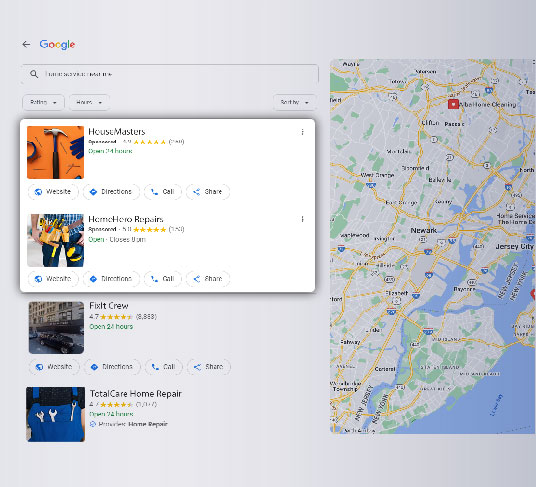Click the Google logo
The width and height of the screenshot is (536, 487).
[57, 44]
